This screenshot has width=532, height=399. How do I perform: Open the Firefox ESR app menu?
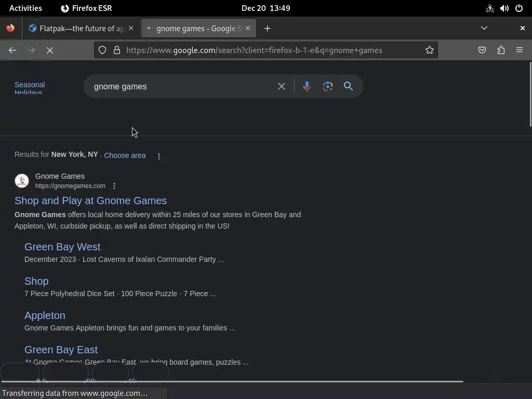click(86, 8)
